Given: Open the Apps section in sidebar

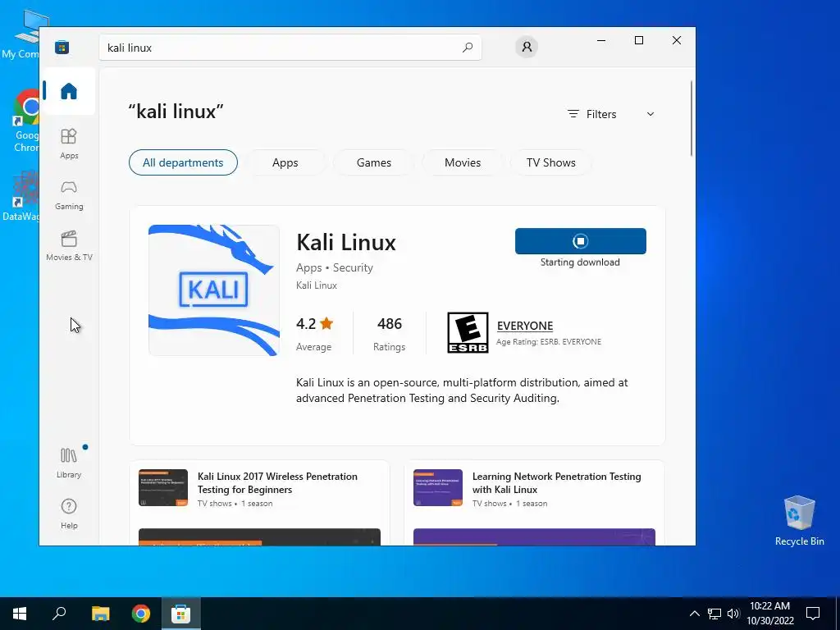Looking at the screenshot, I should [69, 144].
